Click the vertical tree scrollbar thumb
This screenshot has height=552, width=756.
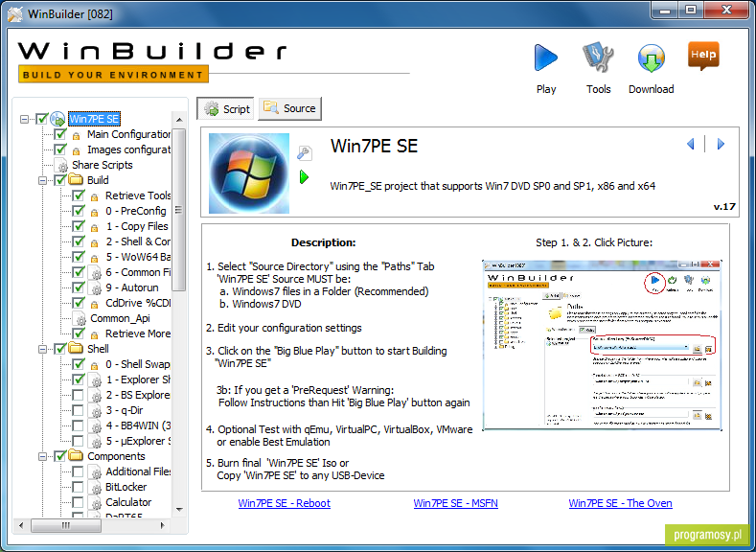pyautogui.click(x=179, y=210)
